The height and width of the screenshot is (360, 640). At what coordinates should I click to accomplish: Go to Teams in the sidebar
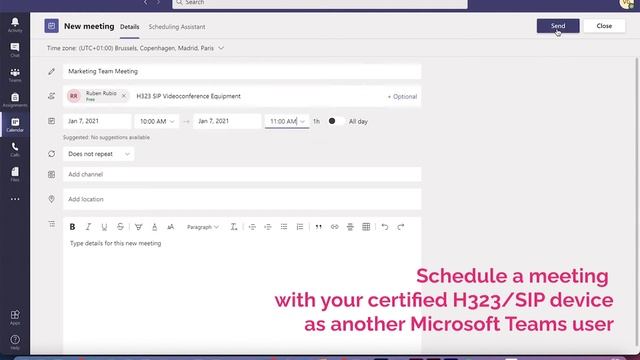pos(15,75)
